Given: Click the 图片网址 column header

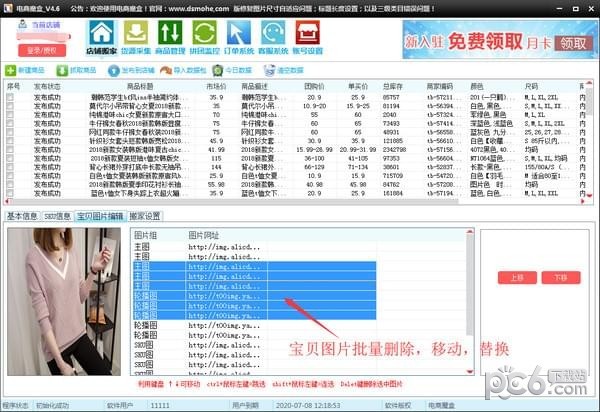Looking at the screenshot, I should (204, 235).
